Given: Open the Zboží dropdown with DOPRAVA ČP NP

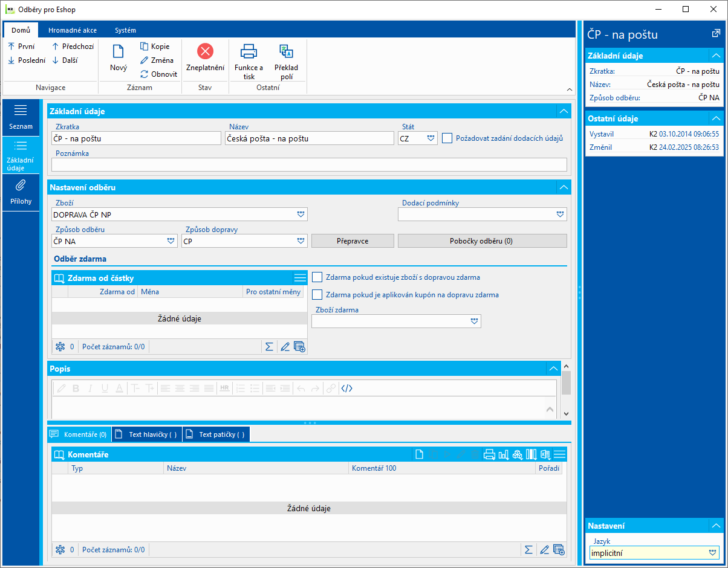Looking at the screenshot, I should coord(301,215).
